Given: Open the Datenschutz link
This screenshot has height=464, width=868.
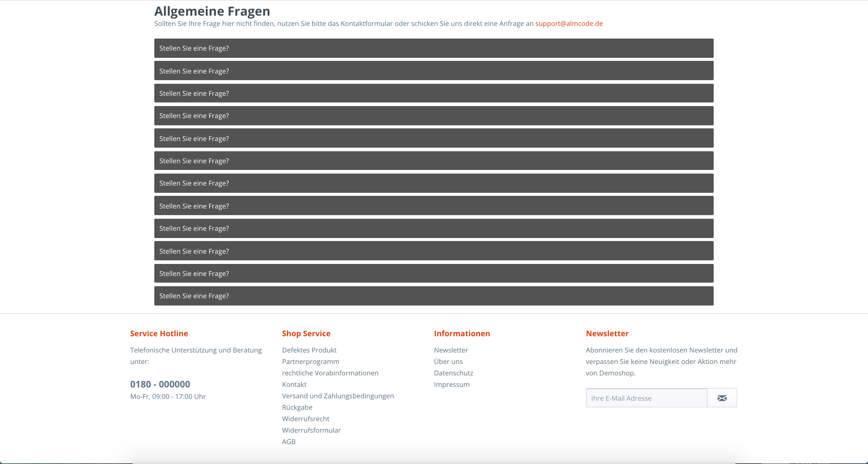Looking at the screenshot, I should 453,373.
